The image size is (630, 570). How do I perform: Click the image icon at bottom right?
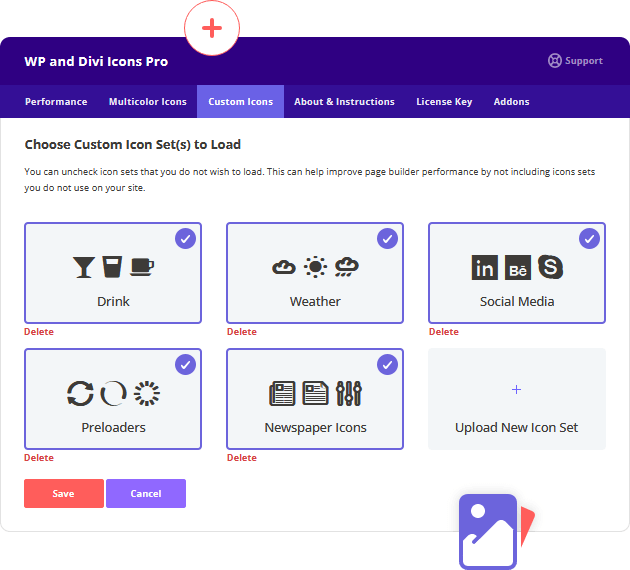point(488,531)
